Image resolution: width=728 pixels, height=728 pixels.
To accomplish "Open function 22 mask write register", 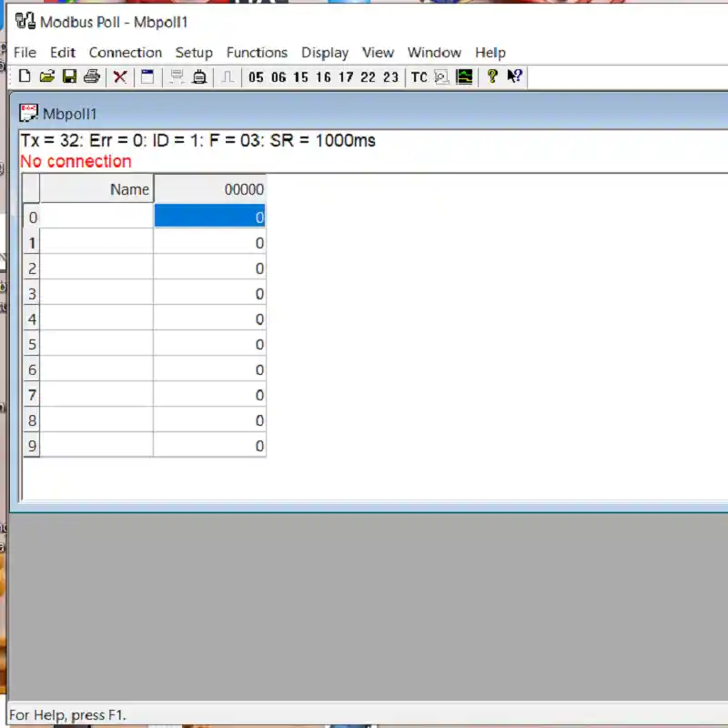I will [x=369, y=77].
